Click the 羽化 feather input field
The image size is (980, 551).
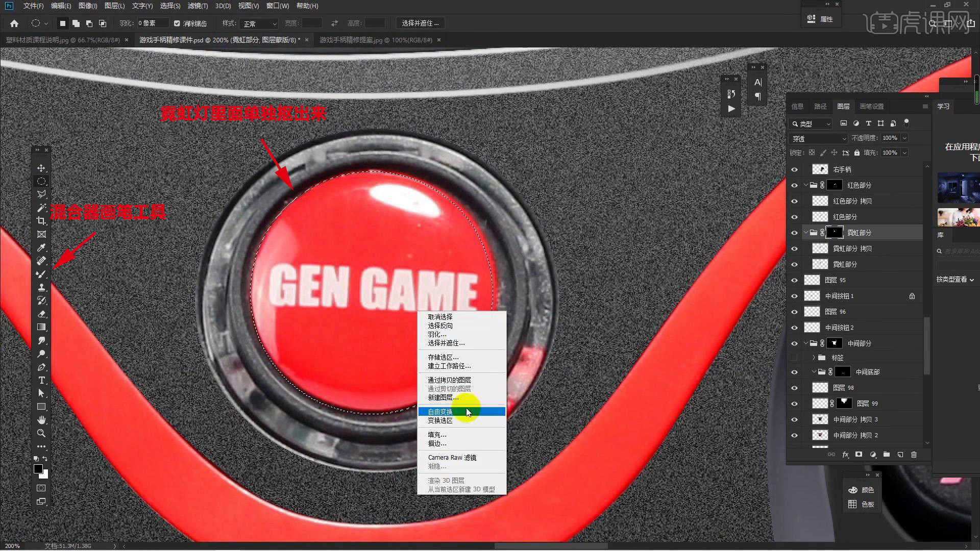pyautogui.click(x=152, y=23)
